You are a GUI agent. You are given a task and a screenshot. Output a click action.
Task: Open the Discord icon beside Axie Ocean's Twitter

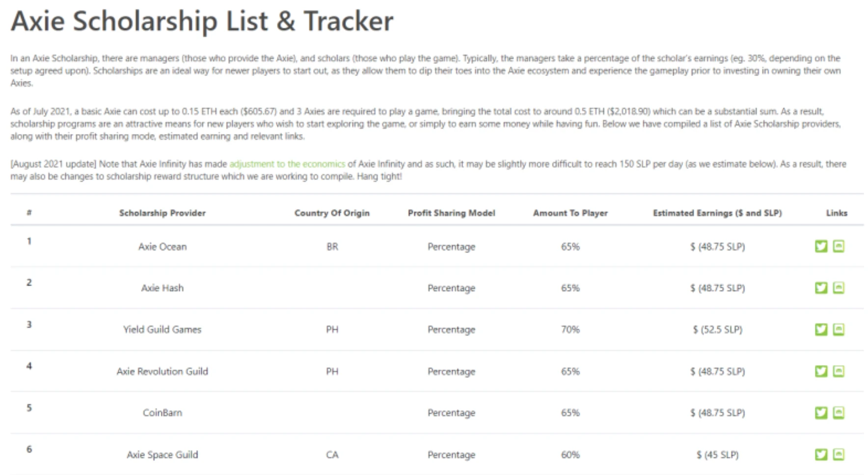[x=839, y=246]
